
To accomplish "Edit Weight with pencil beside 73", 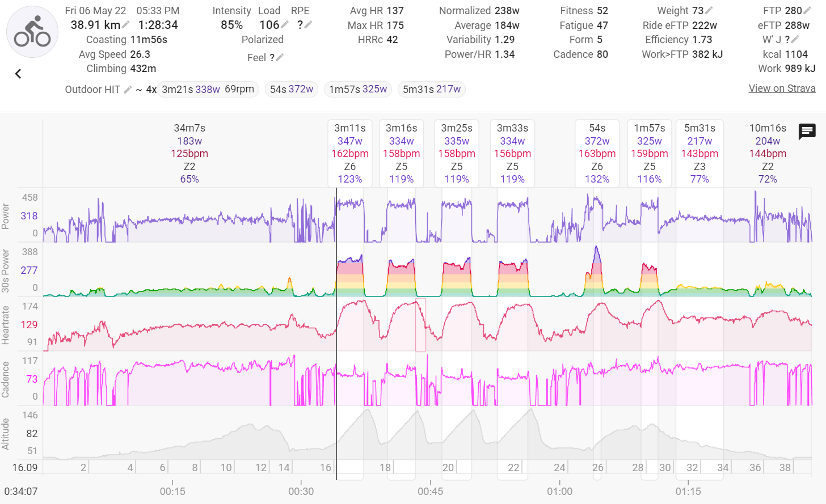I will tap(709, 11).
